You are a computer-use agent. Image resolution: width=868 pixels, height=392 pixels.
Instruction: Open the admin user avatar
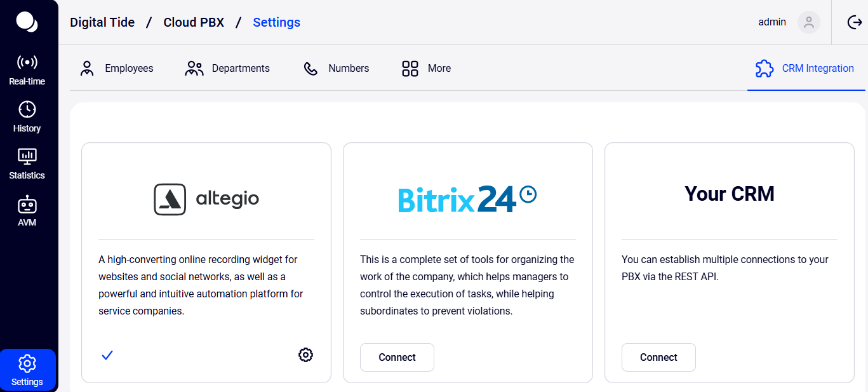(808, 22)
